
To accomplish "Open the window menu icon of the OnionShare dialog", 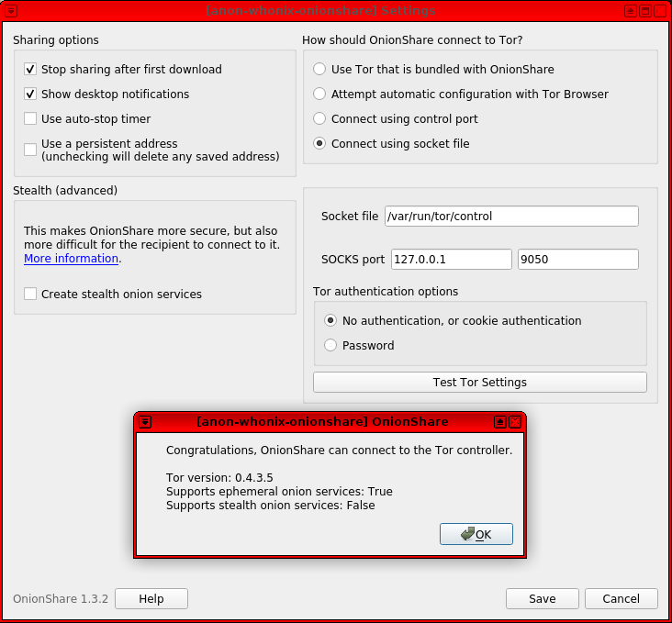I will 144,422.
